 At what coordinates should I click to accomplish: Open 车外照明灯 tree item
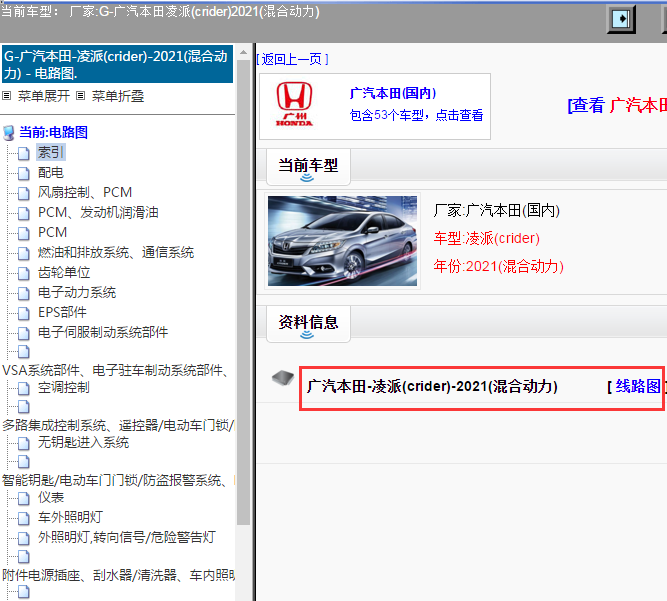pyautogui.click(x=70, y=517)
